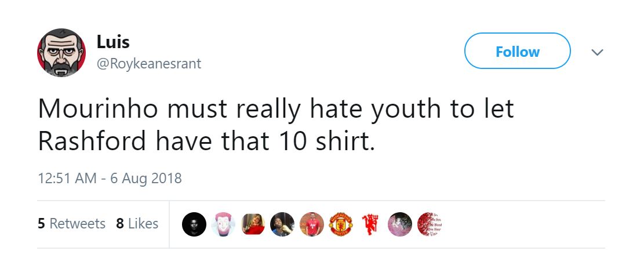
Task: Click the liker avatar of woman in red top
Action: (253, 224)
